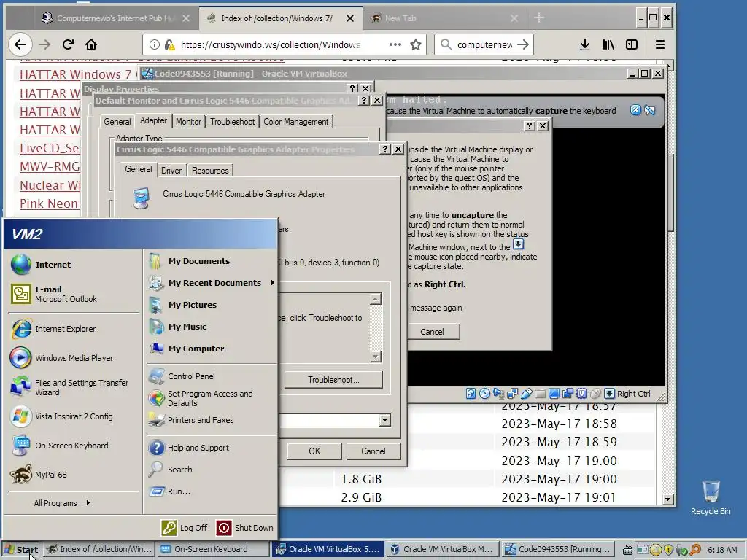This screenshot has height=560, width=747.
Task: Click the Shut Down button
Action: [245, 528]
